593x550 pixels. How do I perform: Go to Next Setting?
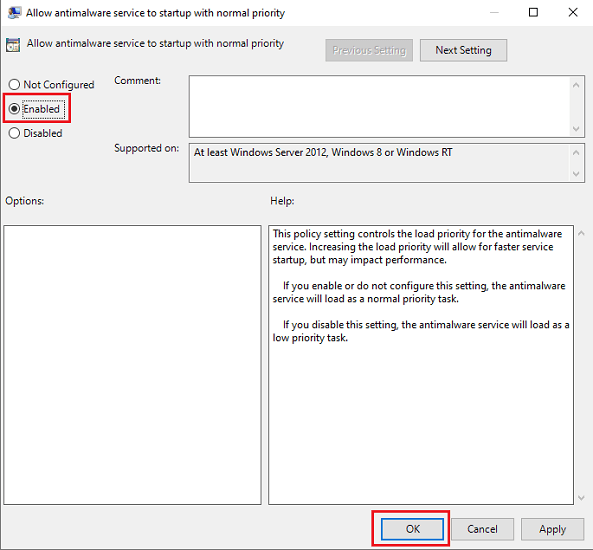click(463, 50)
